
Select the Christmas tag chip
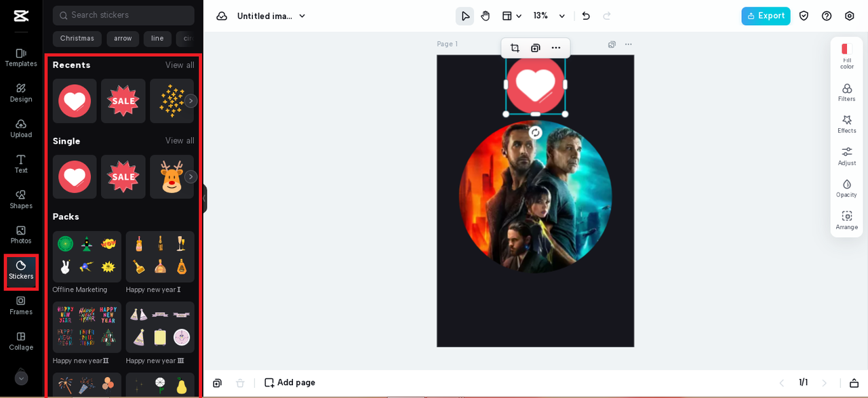coord(77,39)
